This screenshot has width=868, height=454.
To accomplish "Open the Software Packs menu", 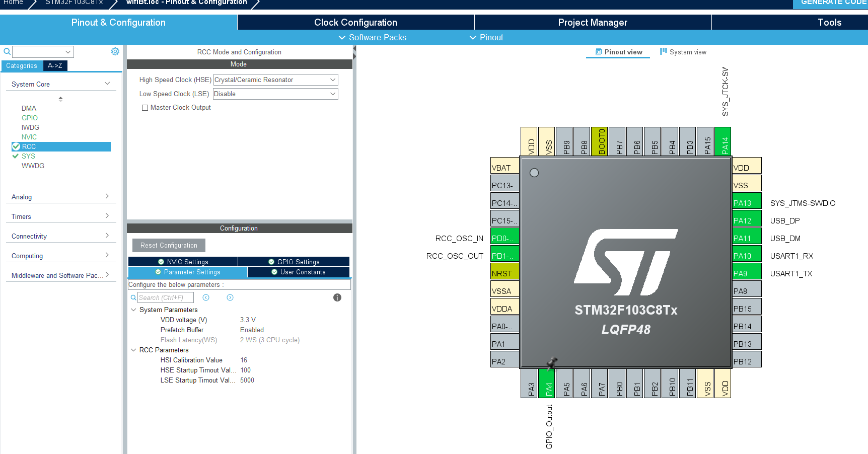I will click(x=372, y=37).
